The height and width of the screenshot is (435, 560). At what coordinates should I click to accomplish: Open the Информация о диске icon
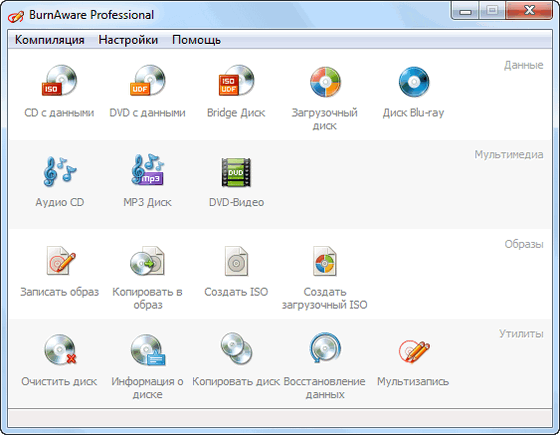pyautogui.click(x=148, y=350)
